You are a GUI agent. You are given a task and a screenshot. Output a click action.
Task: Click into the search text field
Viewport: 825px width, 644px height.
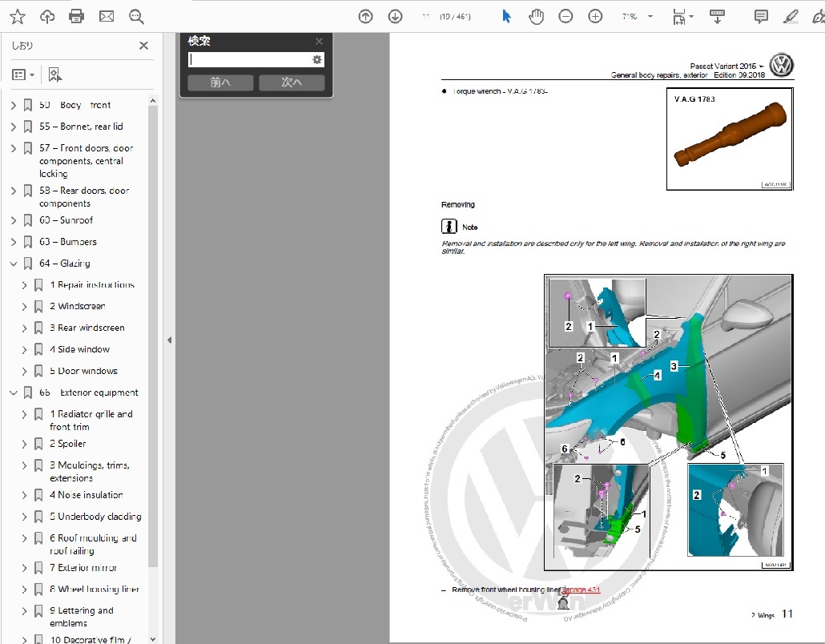(248, 60)
